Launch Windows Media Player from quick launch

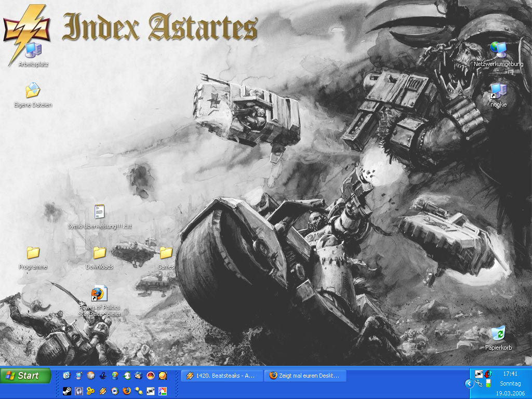[115, 391]
